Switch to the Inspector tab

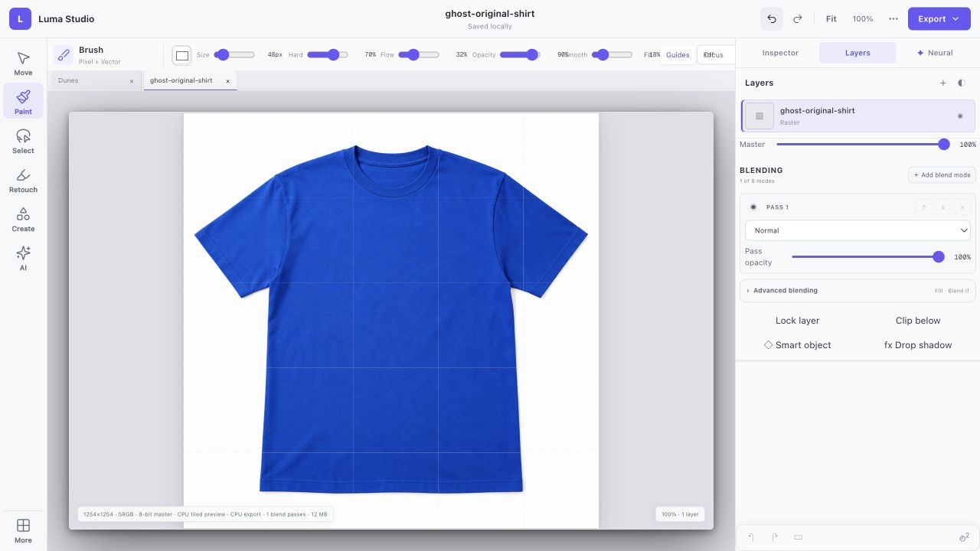[780, 53]
